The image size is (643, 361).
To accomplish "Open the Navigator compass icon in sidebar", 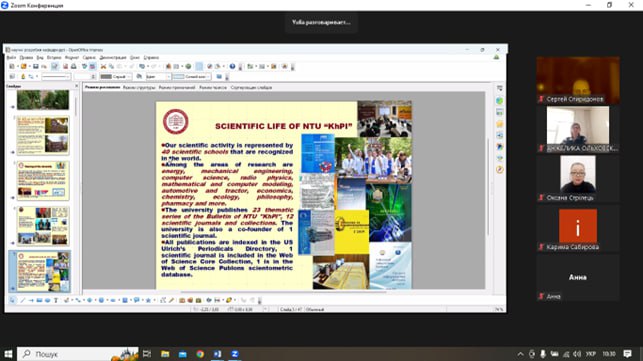I will [x=499, y=169].
